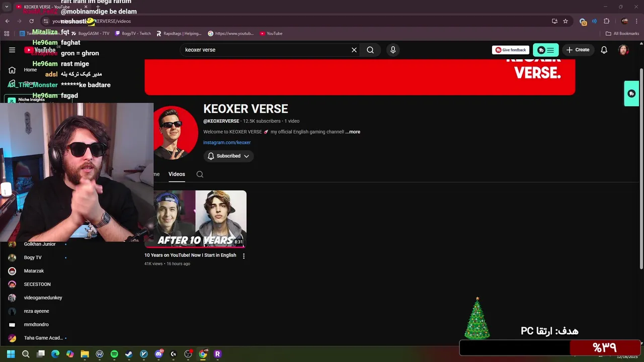Screen dimensions: 644x362
Task: Expand the Subscribed notification dropdown
Action: (x=228, y=156)
